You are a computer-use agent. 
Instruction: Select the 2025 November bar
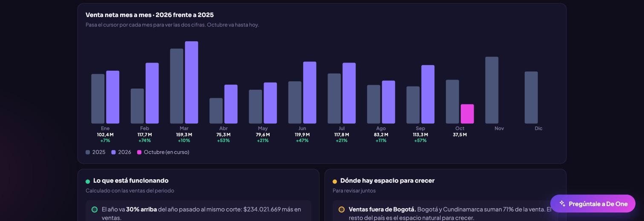[492, 90]
